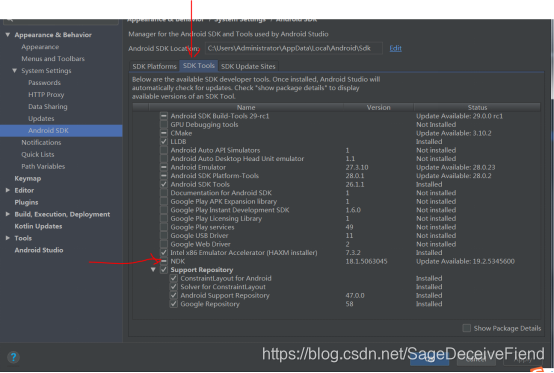This screenshot has width=554, height=373.
Task: Open the SDK Update Sites tab
Action: click(248, 66)
